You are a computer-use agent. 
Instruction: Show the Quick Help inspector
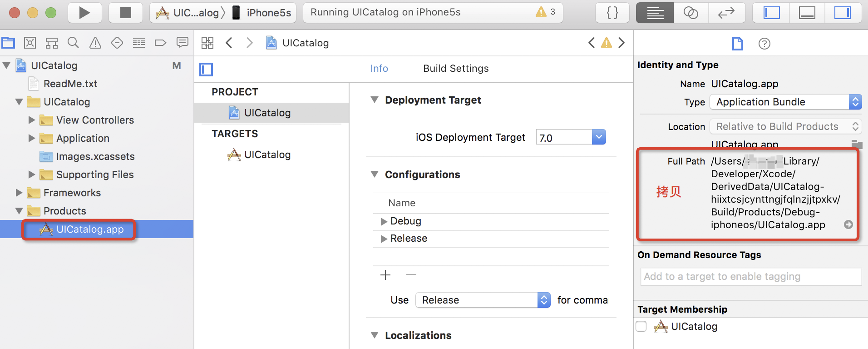point(764,44)
